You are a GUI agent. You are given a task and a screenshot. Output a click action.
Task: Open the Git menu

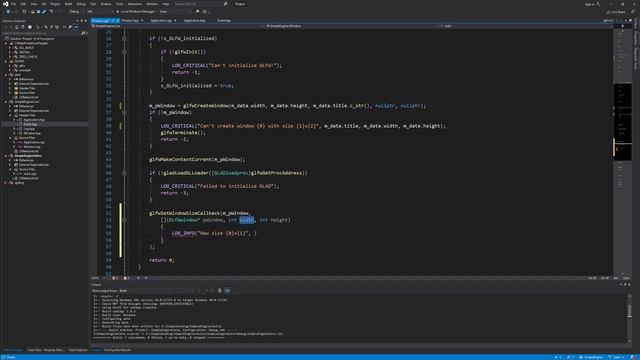click(44, 4)
